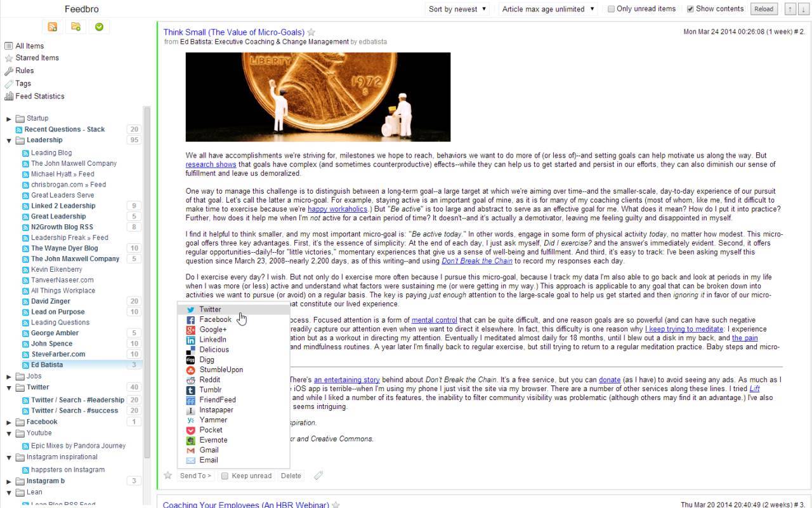Click the sidebar vertical scrollbar
The image size is (812, 508).
(147, 286)
